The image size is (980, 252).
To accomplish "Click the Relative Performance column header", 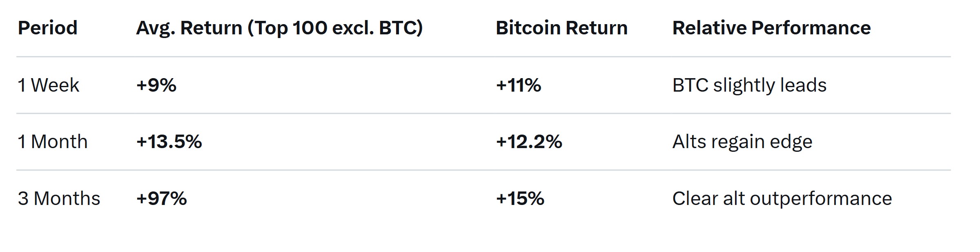I will tap(771, 28).
